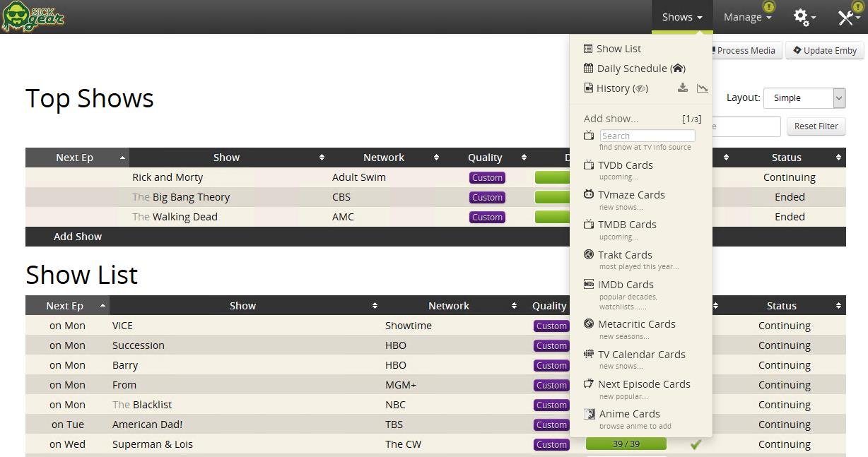The image size is (868, 457).
Task: Expand the wrench tools dropdown
Action: 848,17
